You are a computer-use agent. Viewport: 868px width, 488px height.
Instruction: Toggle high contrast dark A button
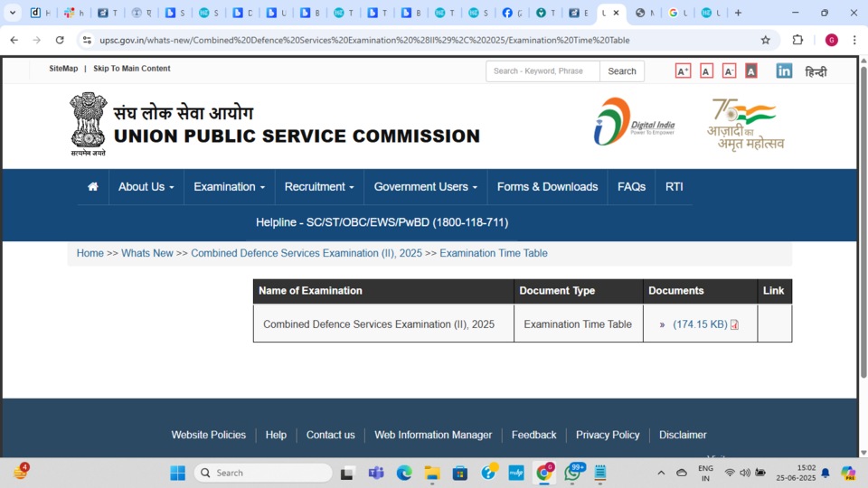point(750,71)
